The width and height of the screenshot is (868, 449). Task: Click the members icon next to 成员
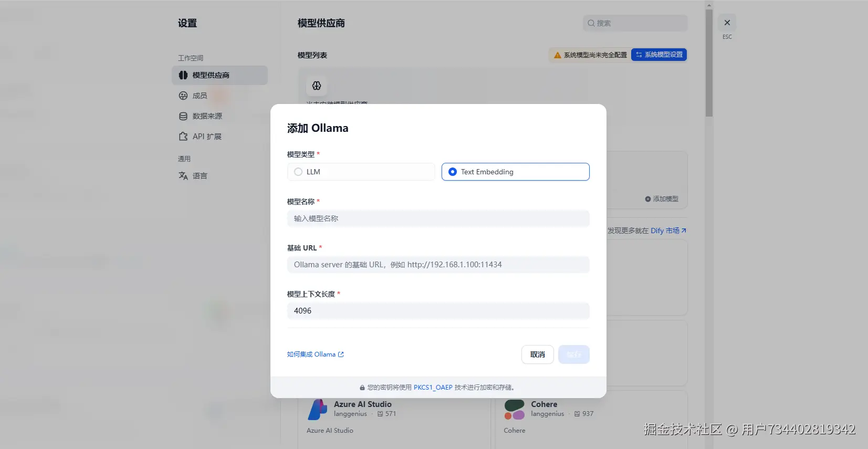coord(183,96)
